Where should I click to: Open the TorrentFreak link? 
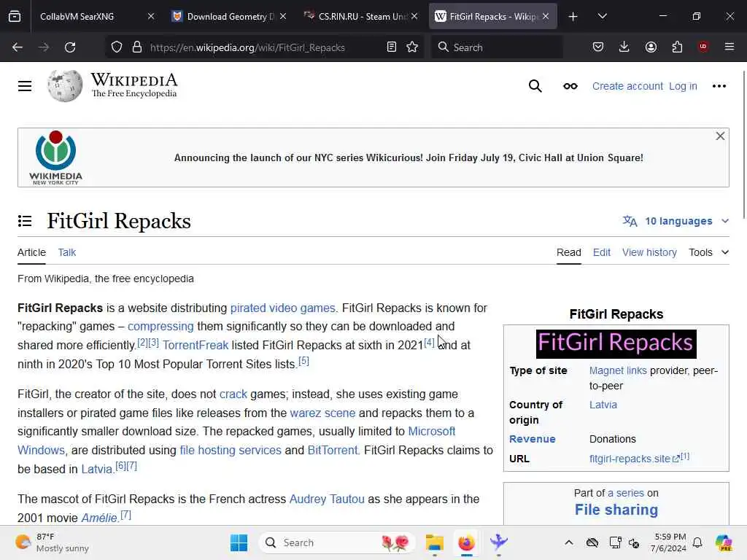(x=196, y=345)
